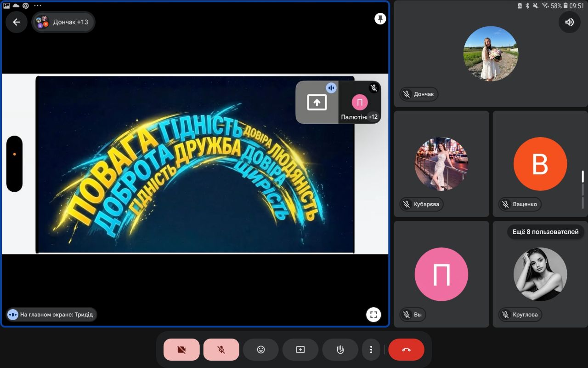The height and width of the screenshot is (368, 588).
Task: Open participant list chip Дончак +13
Action: tap(63, 22)
